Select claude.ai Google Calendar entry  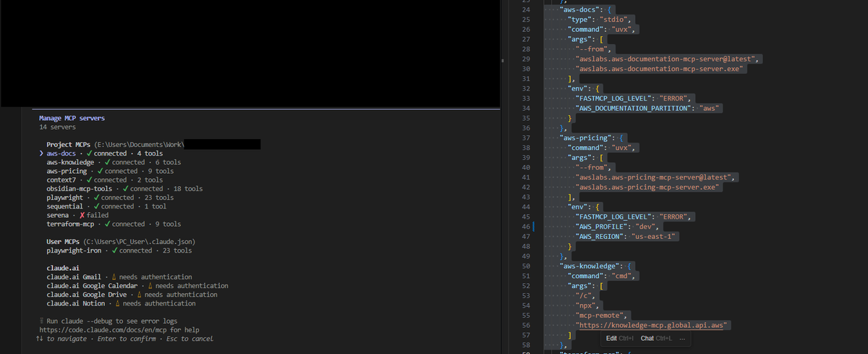[137, 286]
